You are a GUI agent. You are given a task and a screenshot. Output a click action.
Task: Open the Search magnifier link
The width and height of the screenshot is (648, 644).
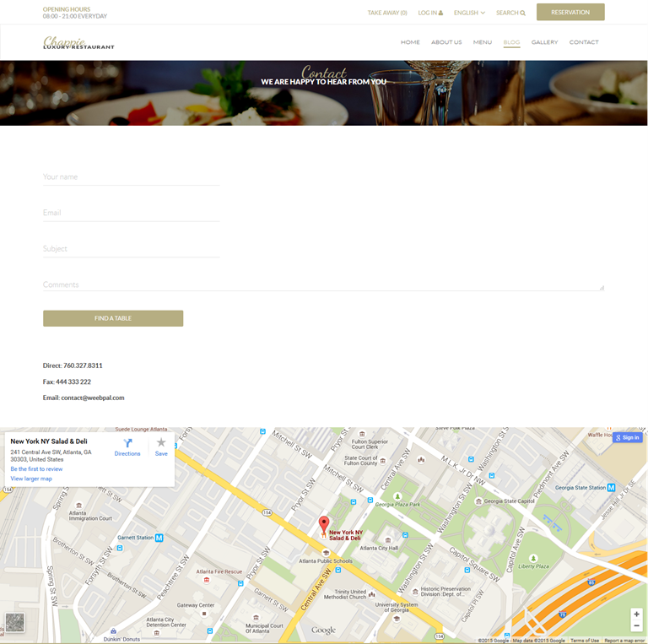pos(510,13)
